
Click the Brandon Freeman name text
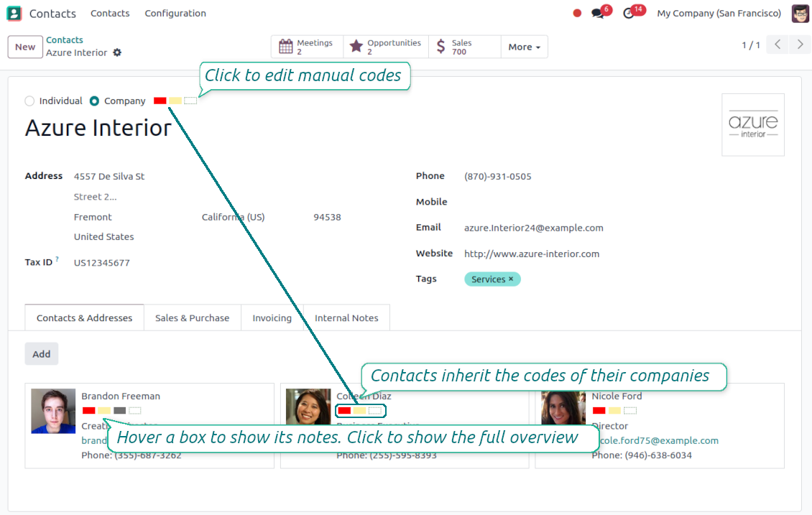(x=121, y=396)
